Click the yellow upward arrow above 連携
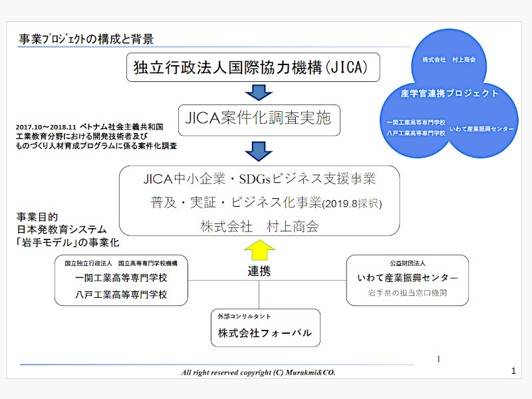Viewport: 532px width, 399px height. (x=259, y=250)
